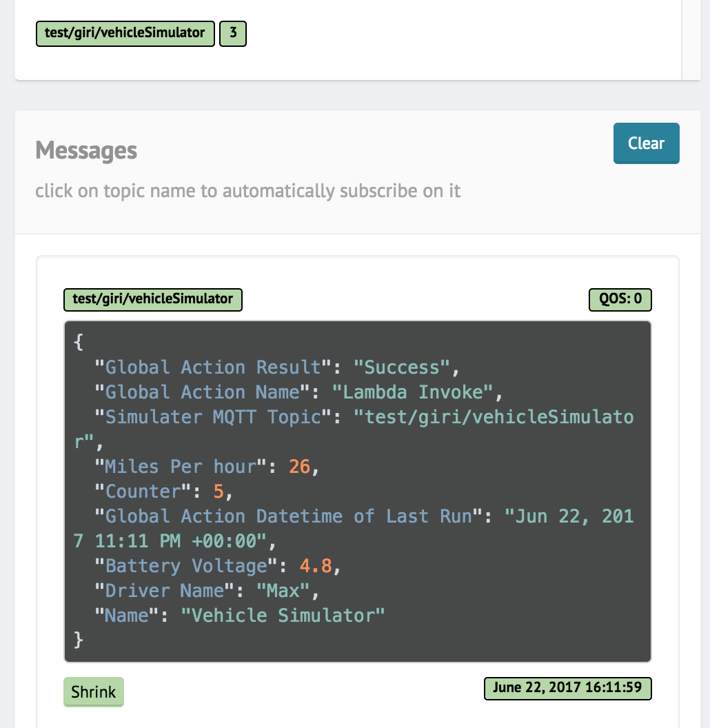Viewport: 710px width, 728px height.
Task: Click the June 22, 2017 16:11:59 timestamp badge
Action: coord(567,688)
